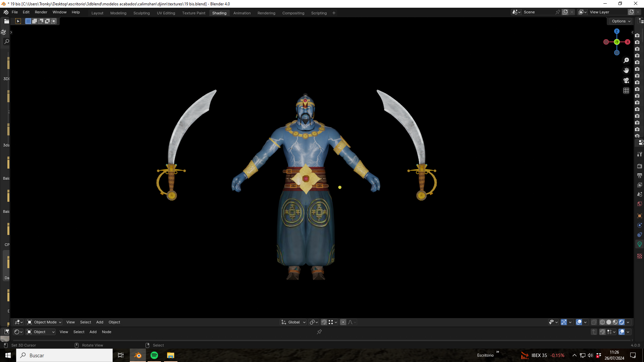Viewport: 644px width, 362px height.
Task: Open Spotify from the taskbar
Action: pyautogui.click(x=154, y=355)
